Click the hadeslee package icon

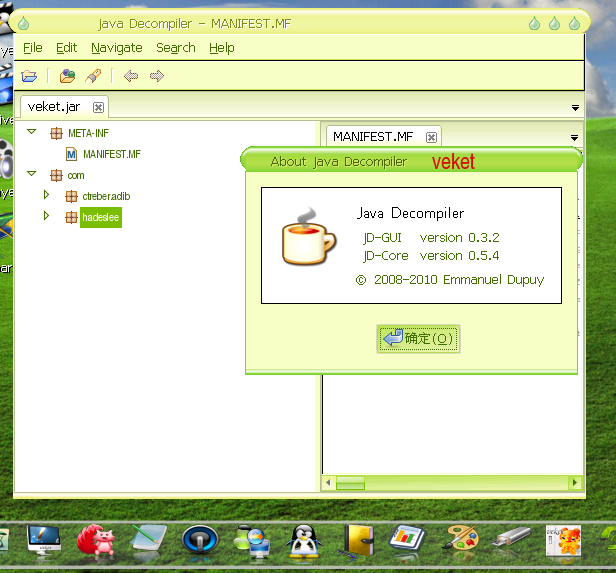click(71, 217)
